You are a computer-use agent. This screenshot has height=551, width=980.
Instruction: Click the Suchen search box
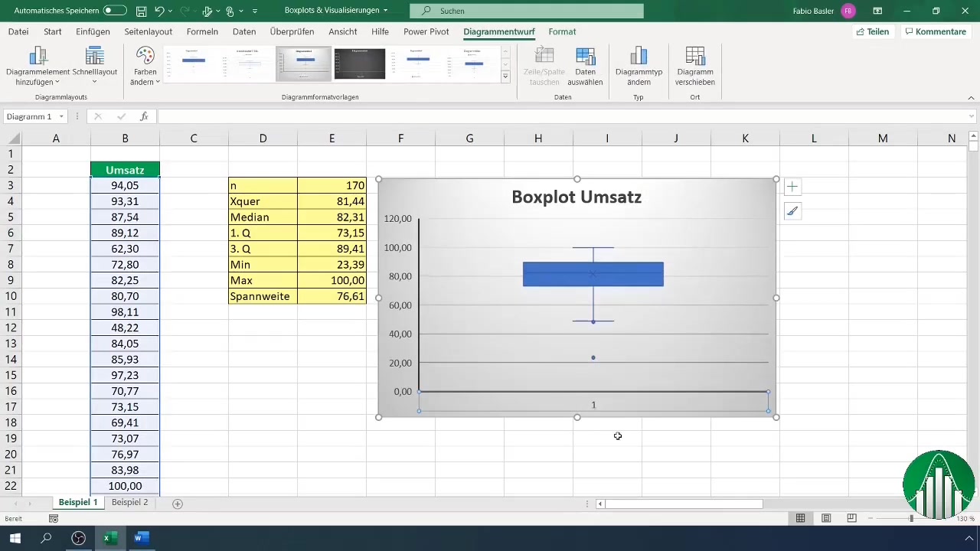(527, 11)
